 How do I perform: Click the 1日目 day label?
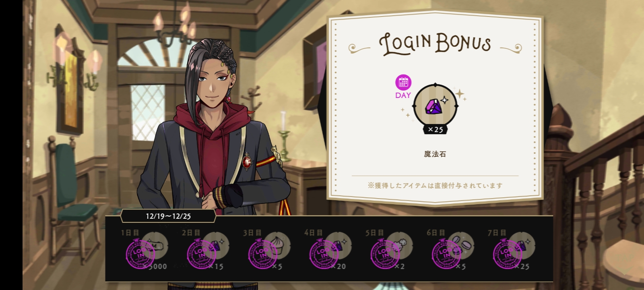[130, 232]
